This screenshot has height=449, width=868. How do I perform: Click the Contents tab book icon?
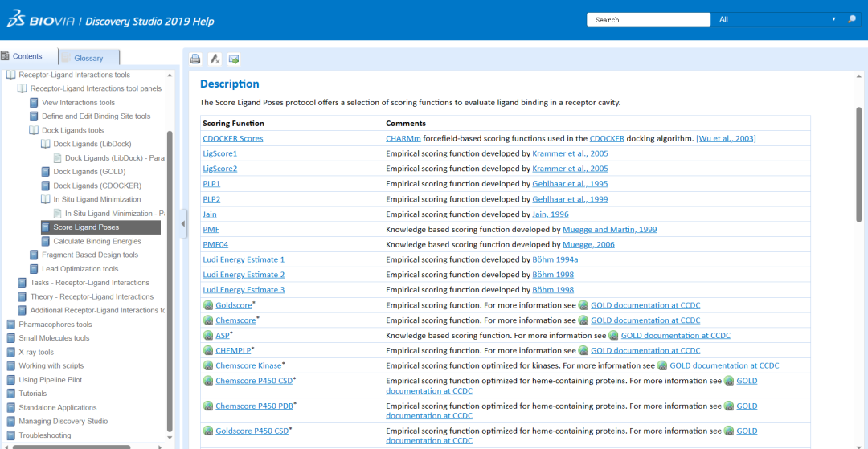pos(5,56)
